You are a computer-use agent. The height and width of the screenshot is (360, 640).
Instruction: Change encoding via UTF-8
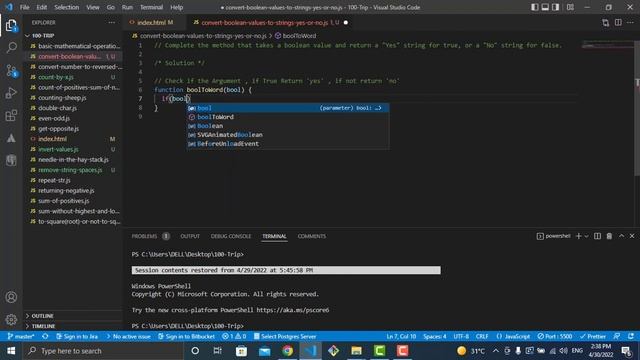click(461, 336)
